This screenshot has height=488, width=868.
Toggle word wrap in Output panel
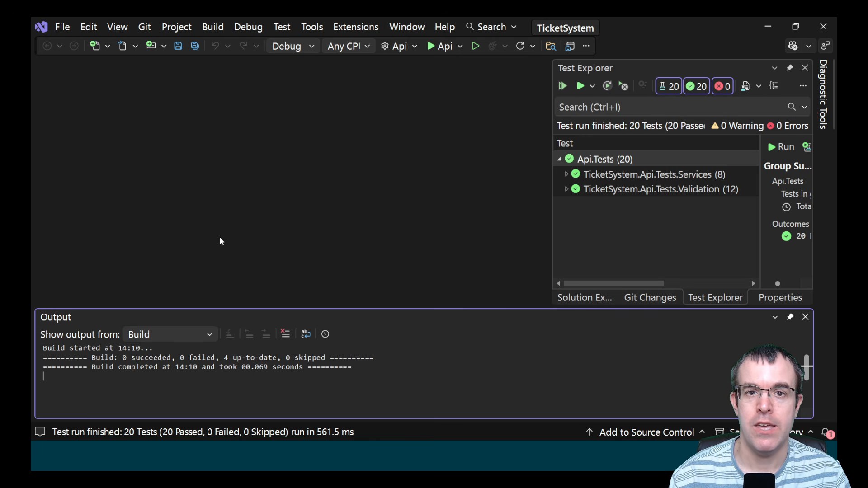point(306,334)
